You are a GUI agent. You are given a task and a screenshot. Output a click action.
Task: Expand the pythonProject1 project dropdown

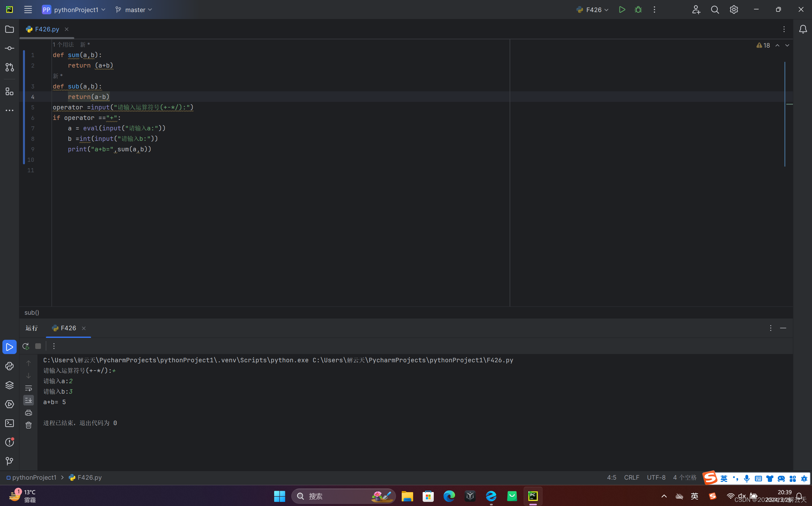(x=74, y=10)
